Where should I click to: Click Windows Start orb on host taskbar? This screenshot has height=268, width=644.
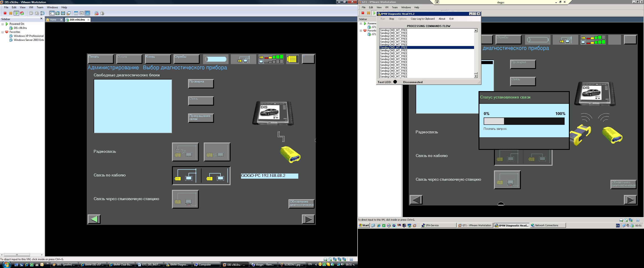(x=6, y=264)
